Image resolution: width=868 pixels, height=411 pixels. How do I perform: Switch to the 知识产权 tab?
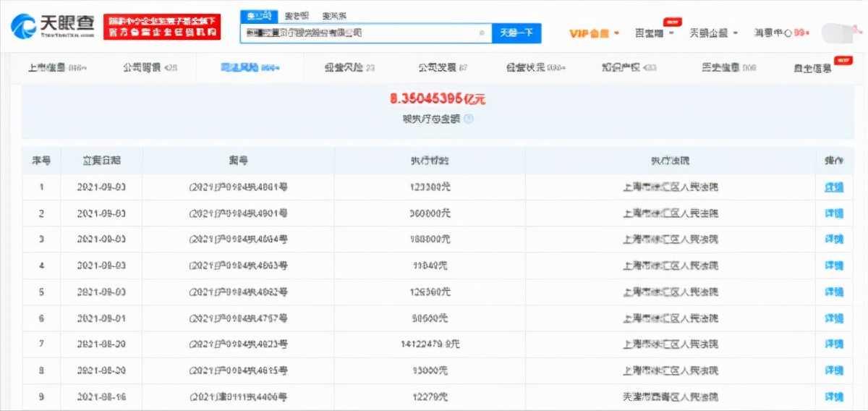coord(629,68)
